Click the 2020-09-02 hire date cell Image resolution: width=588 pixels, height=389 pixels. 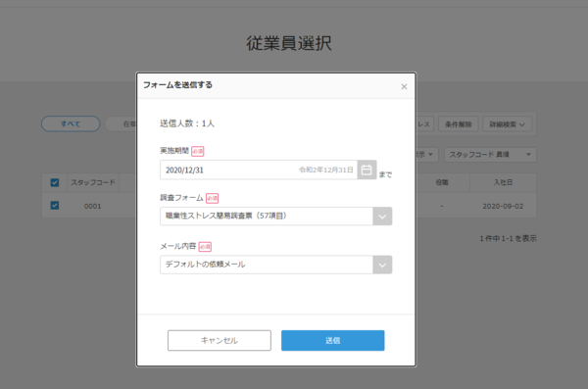point(503,206)
